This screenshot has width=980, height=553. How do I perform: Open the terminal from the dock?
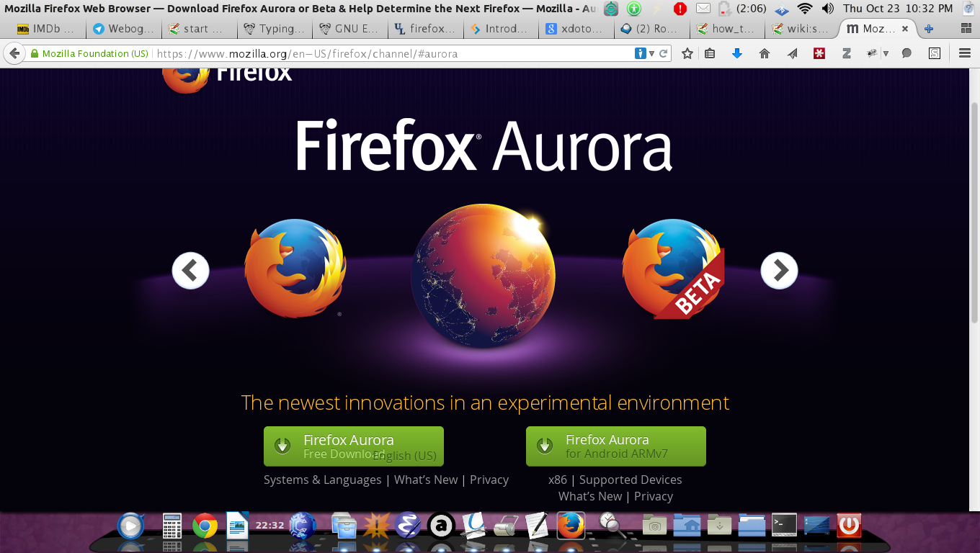point(784,525)
